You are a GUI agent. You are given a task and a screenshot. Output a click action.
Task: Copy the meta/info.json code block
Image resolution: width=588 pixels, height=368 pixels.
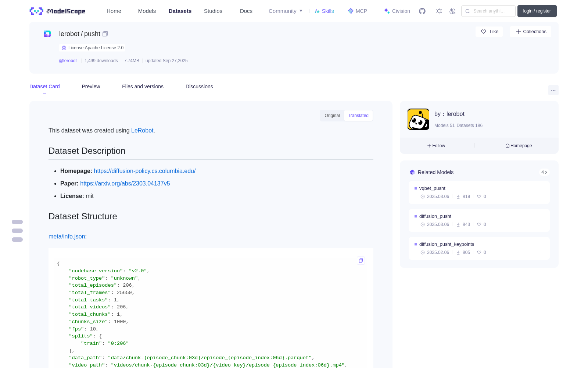coord(361,261)
